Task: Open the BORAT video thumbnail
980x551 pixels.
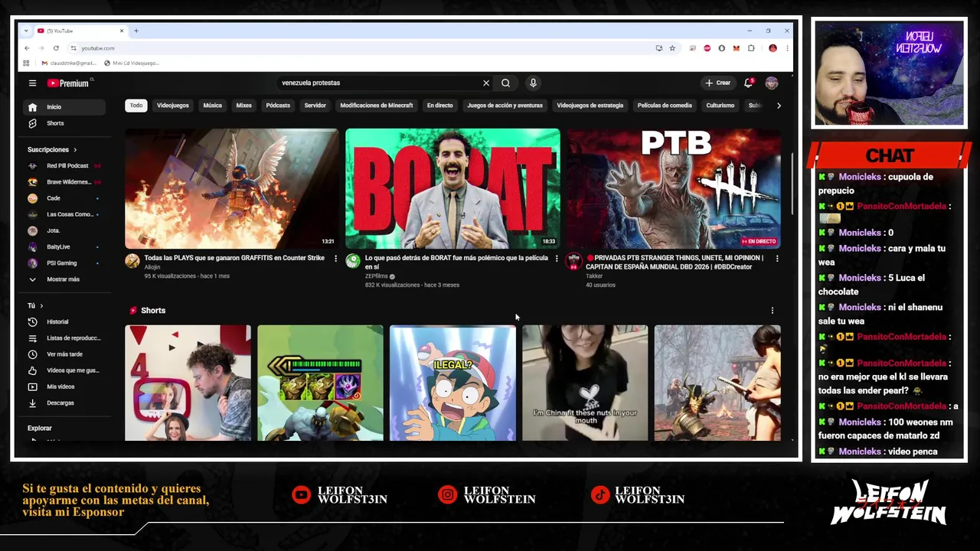Action: click(x=452, y=188)
